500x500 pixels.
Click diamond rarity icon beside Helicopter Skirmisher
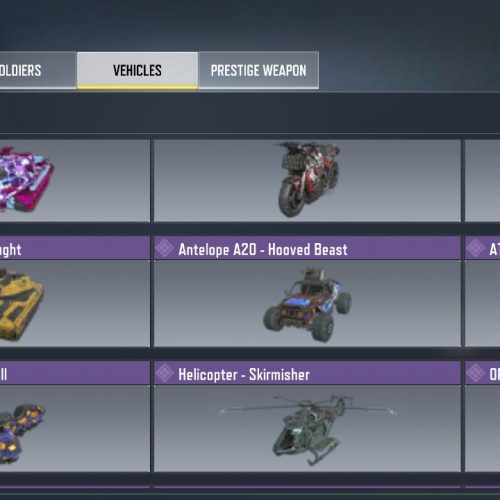(165, 373)
